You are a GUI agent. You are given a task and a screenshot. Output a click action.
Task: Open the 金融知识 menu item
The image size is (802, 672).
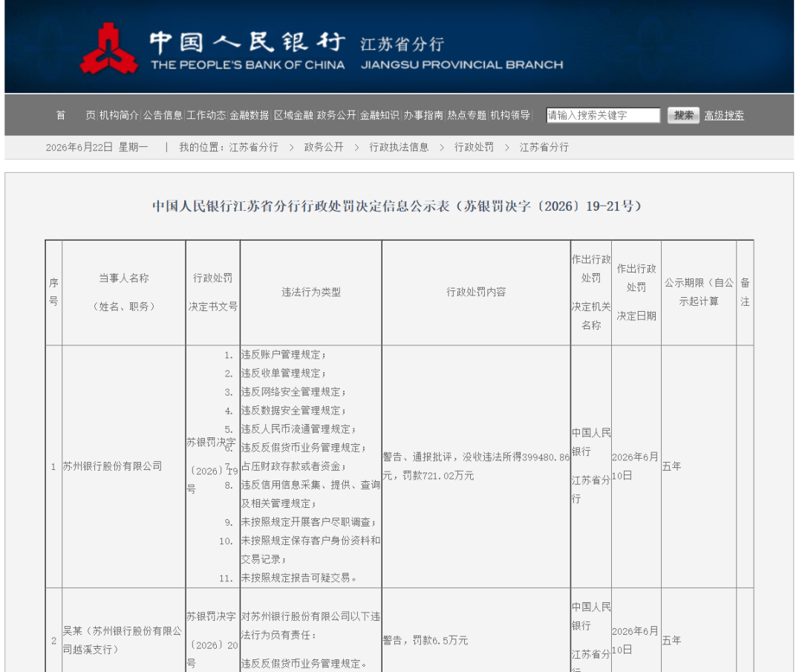379,116
